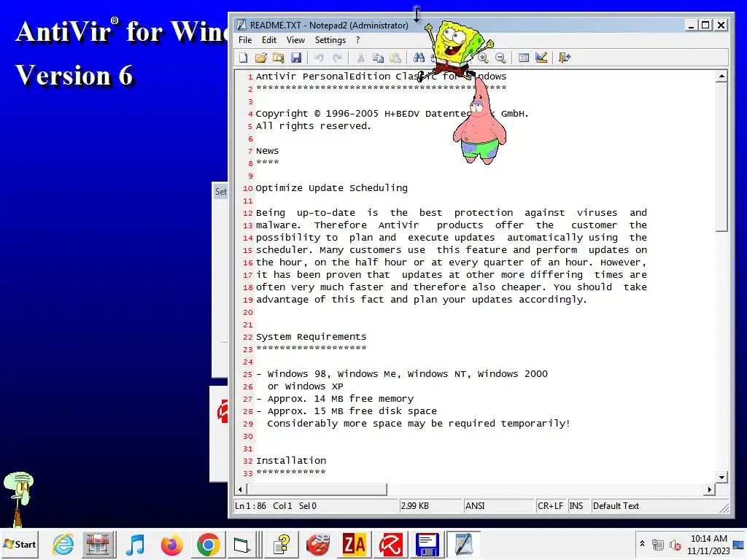The width and height of the screenshot is (747, 560).
Task: Click the 'News' heading on line 7
Action: [x=267, y=151]
